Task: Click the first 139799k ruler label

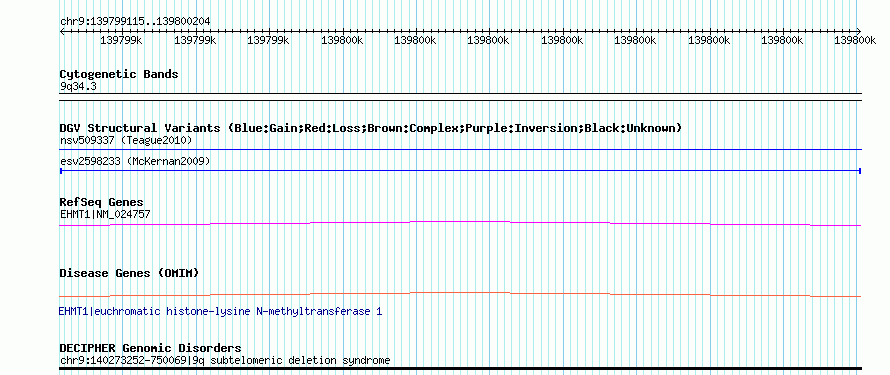Action: pyautogui.click(x=121, y=40)
